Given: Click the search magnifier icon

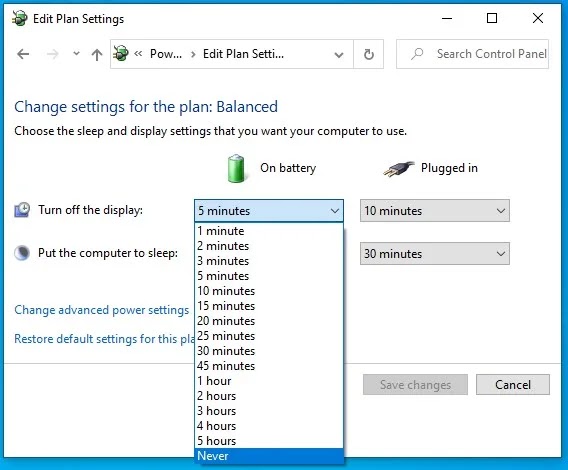Looking at the screenshot, I should pos(417,54).
